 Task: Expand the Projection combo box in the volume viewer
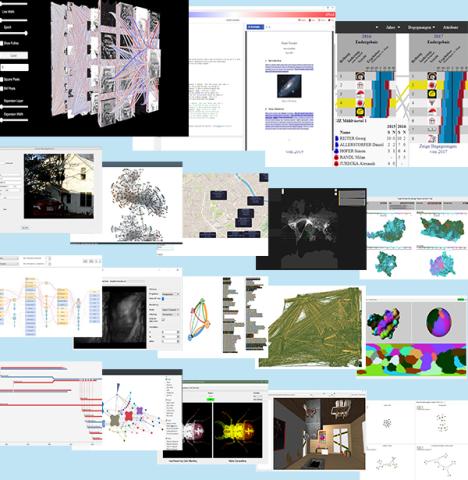pos(171,294)
